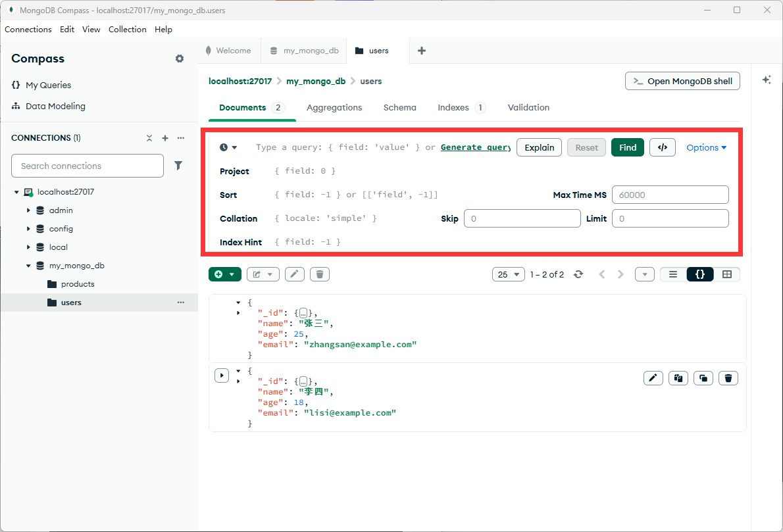The height and width of the screenshot is (532, 783).
Task: Switch to Table view
Action: 727,274
